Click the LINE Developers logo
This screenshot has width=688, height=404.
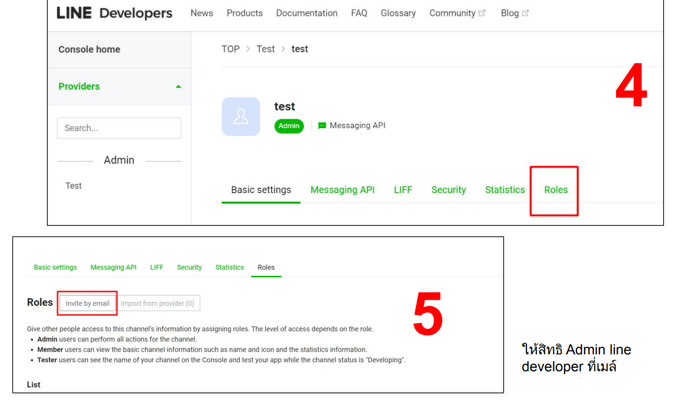(x=114, y=13)
